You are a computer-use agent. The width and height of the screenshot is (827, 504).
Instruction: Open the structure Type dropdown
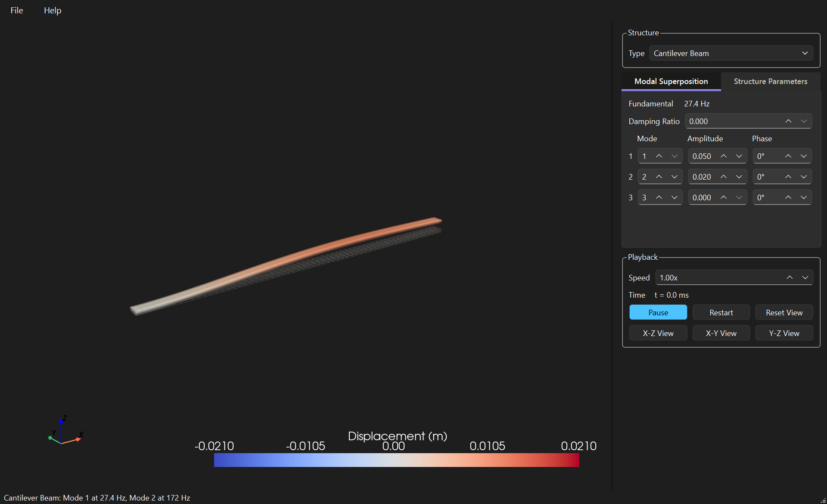tap(731, 53)
